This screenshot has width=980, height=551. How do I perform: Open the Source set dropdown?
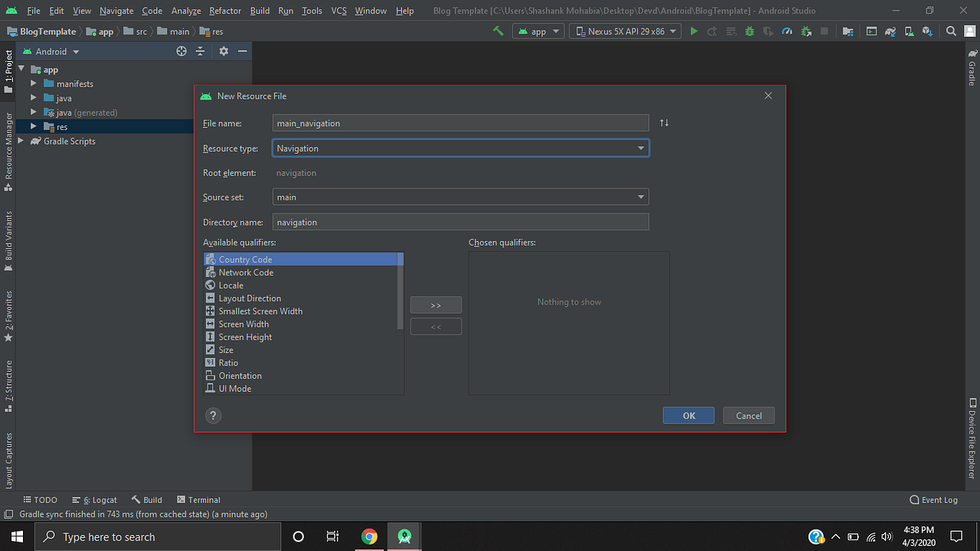[641, 197]
